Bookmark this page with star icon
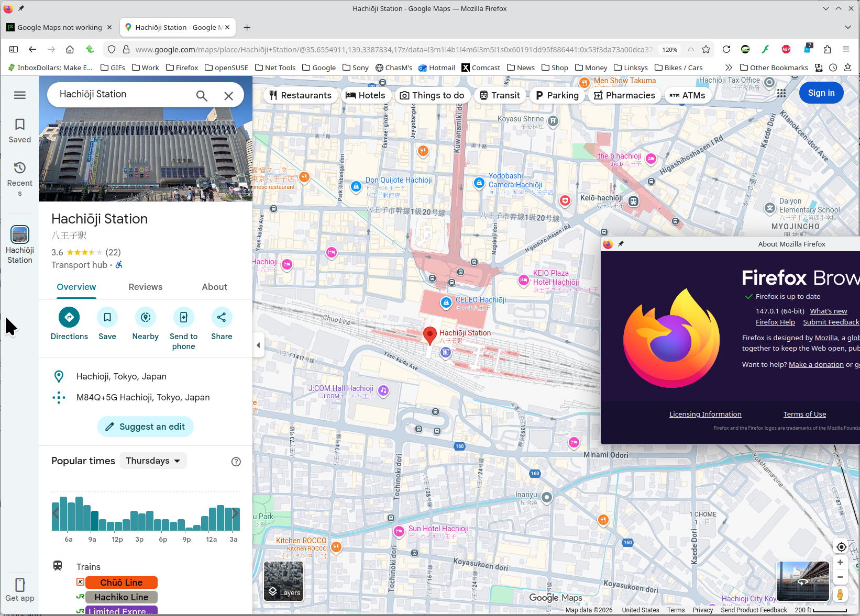This screenshot has width=860, height=616. coord(706,49)
